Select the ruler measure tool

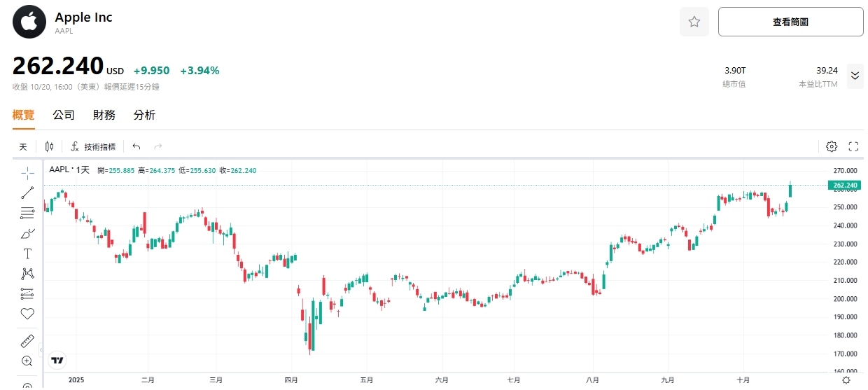(x=27, y=341)
